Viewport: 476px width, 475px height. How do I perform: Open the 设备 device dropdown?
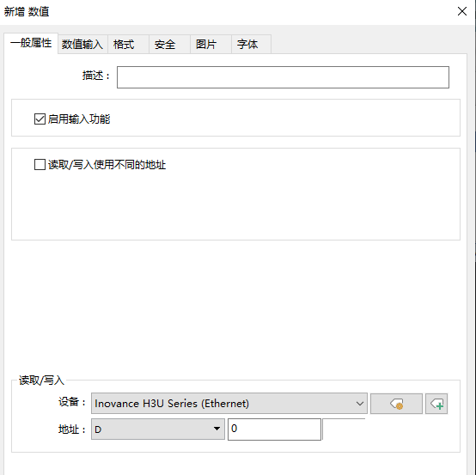[229, 404]
